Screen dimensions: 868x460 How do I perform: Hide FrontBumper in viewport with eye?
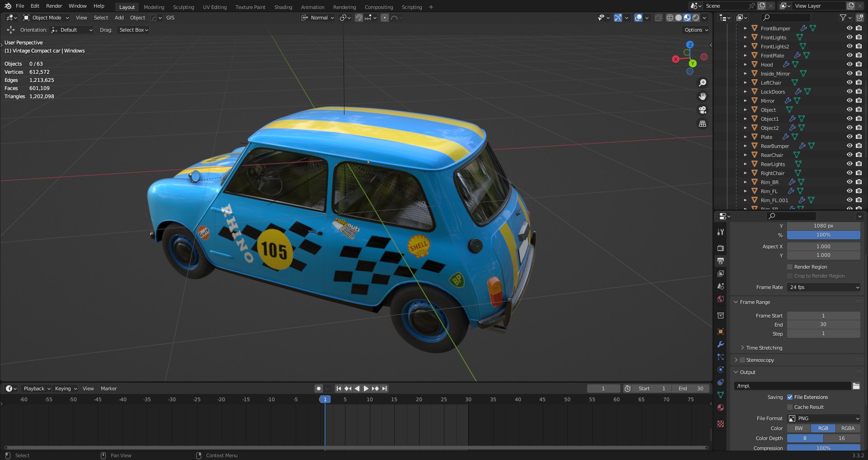(849, 28)
